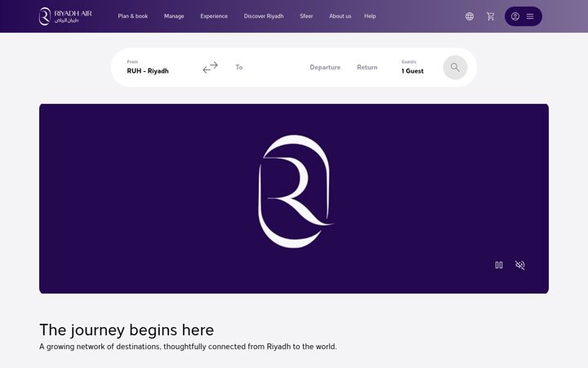Open the Plan & book menu

133,16
